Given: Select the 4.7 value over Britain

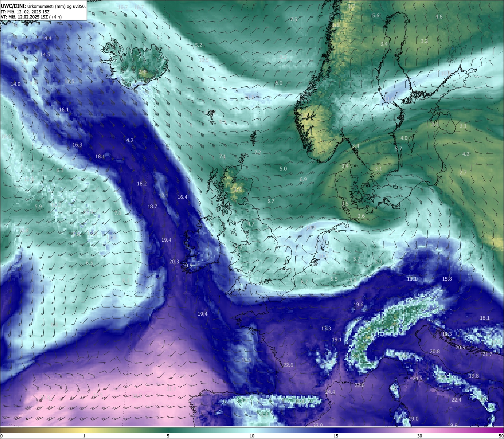Looking at the screenshot, I should [250, 224].
